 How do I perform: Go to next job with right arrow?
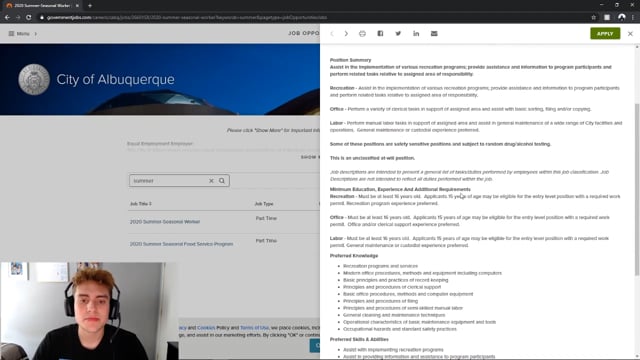(346, 33)
